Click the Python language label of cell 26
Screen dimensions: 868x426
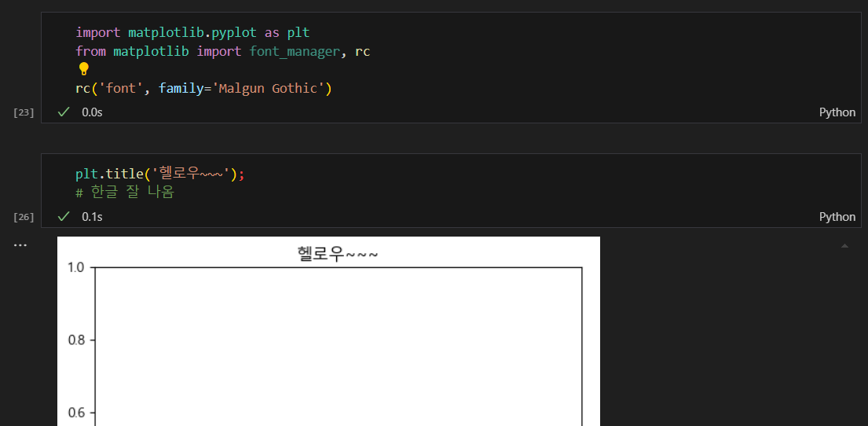click(837, 217)
